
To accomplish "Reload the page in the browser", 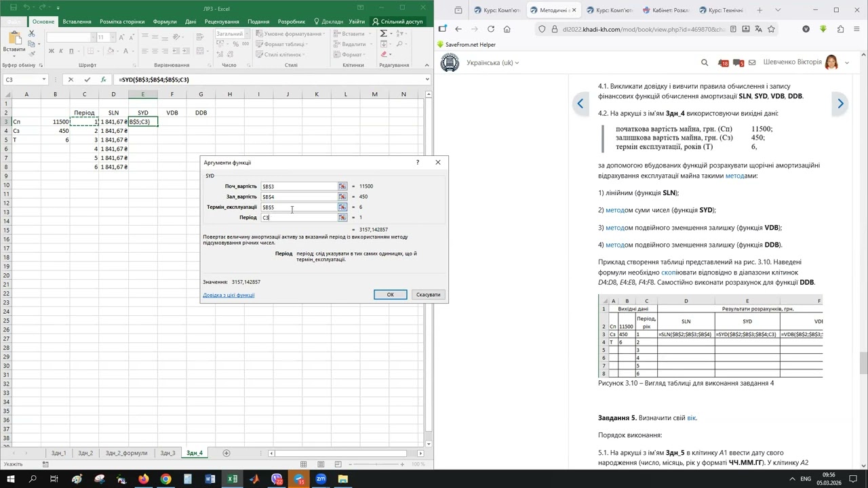I will [x=490, y=29].
